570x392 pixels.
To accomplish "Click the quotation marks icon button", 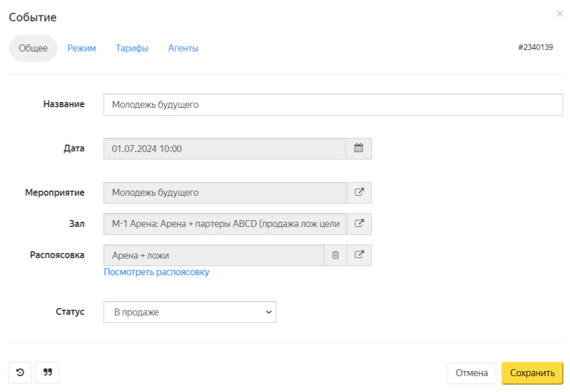I will 48,373.
